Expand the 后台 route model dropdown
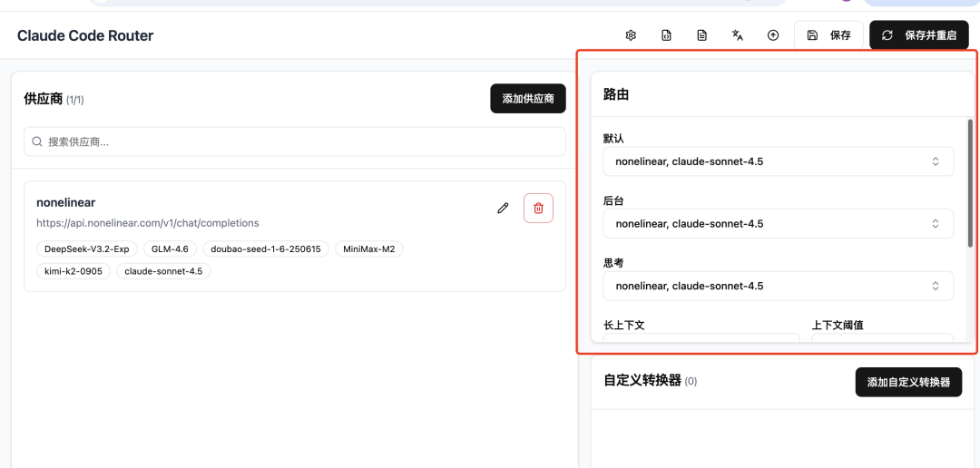 pyautogui.click(x=778, y=223)
